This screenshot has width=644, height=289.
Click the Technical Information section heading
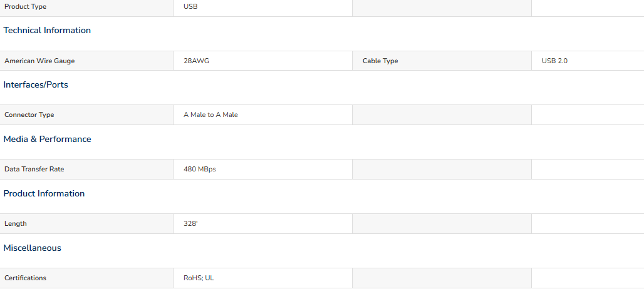(x=47, y=30)
